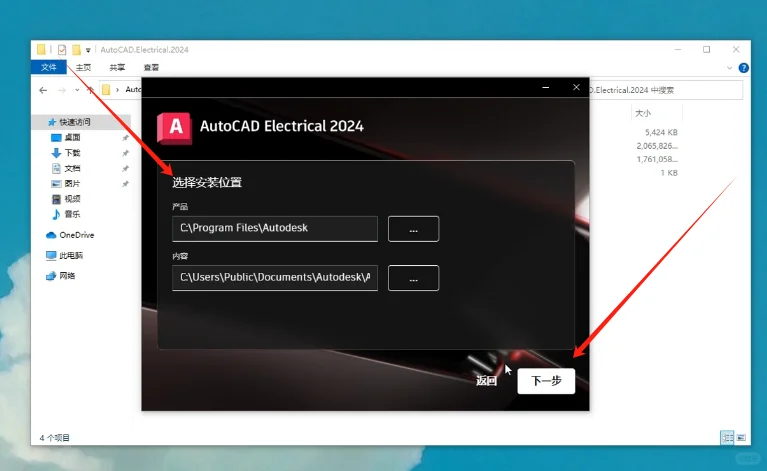This screenshot has height=471, width=767.
Task: Open the 共享 ribbon tab
Action: pyautogui.click(x=117, y=67)
